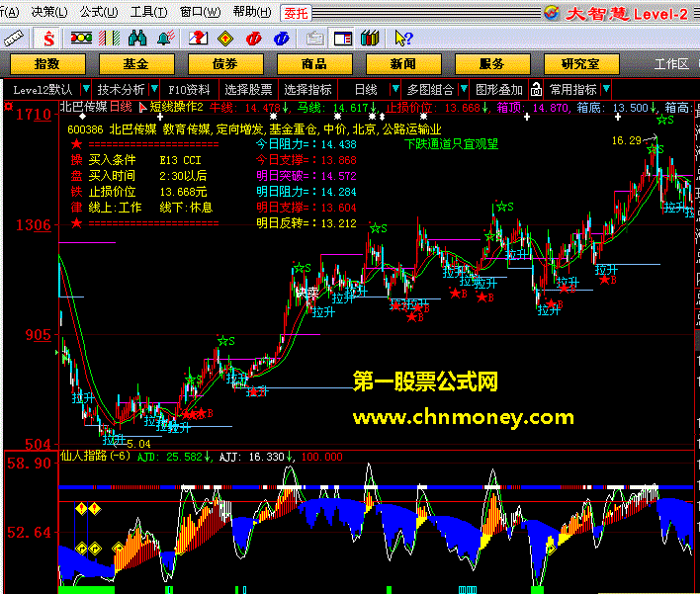Click the colored striped bars icon
Screen dimensions: 700x594
[x=110, y=39]
